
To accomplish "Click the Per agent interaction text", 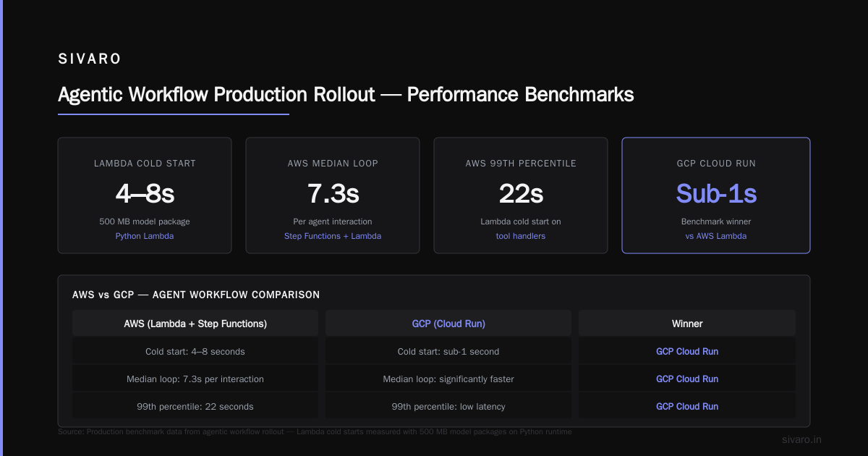I will point(333,221).
